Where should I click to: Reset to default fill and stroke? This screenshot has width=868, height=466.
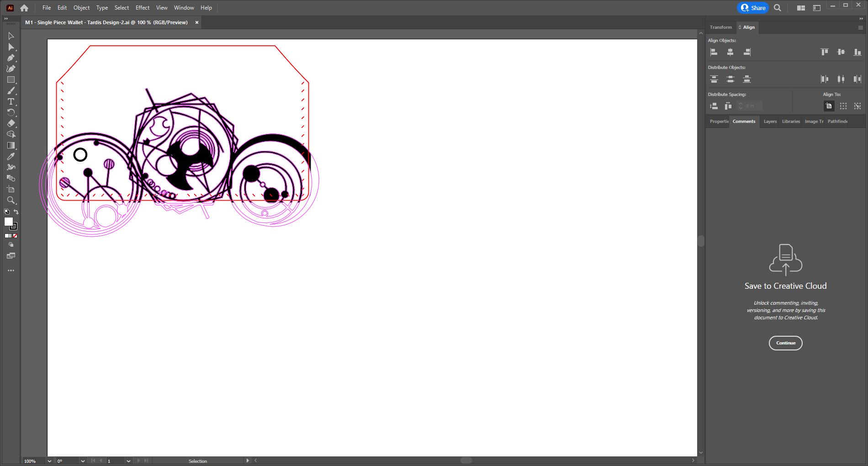pos(6,212)
